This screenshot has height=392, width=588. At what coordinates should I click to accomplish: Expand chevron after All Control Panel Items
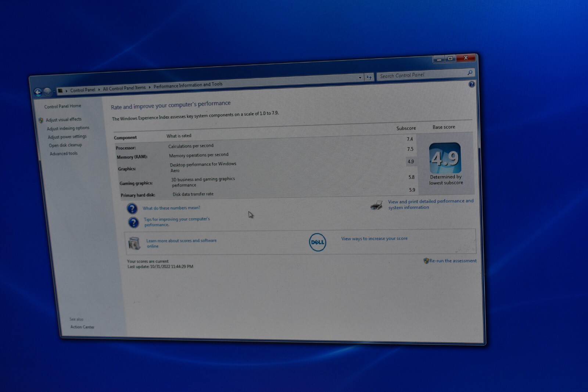click(x=150, y=87)
